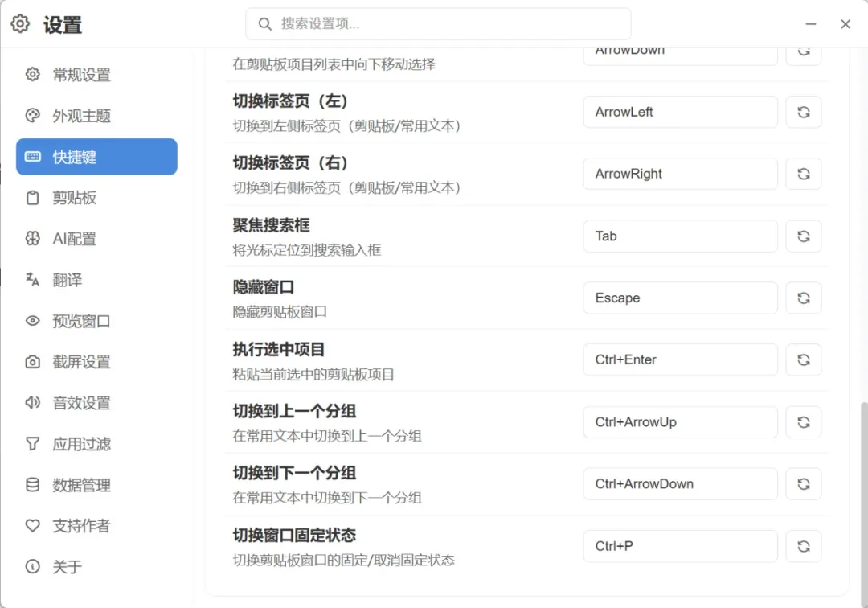Viewport: 868px width, 608px height.
Task: Reset the 执行选中项目 shortcut
Action: pyautogui.click(x=803, y=360)
